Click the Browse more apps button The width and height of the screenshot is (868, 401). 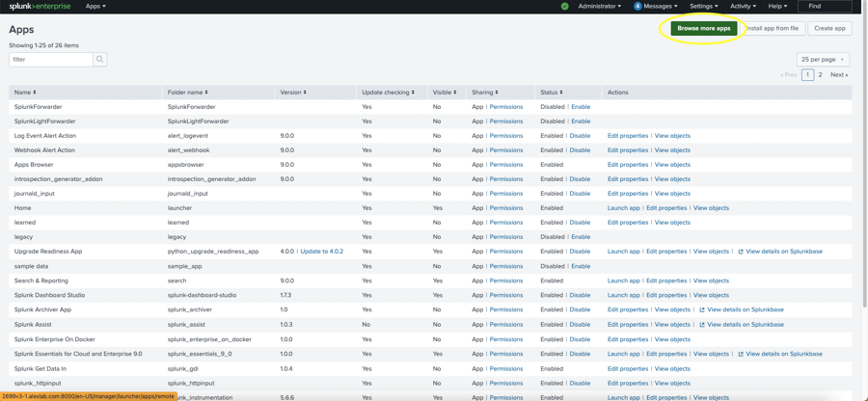point(704,28)
